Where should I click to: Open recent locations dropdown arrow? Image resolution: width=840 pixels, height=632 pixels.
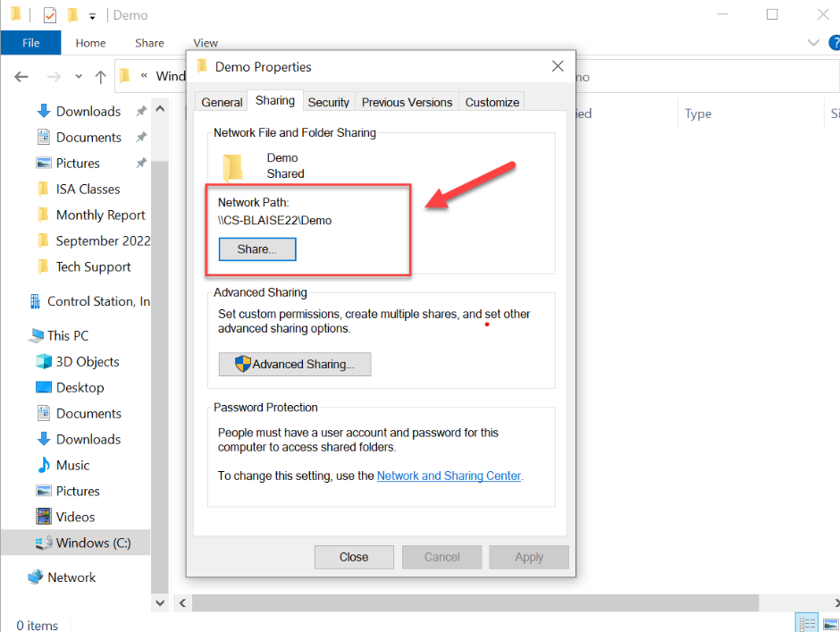point(79,77)
